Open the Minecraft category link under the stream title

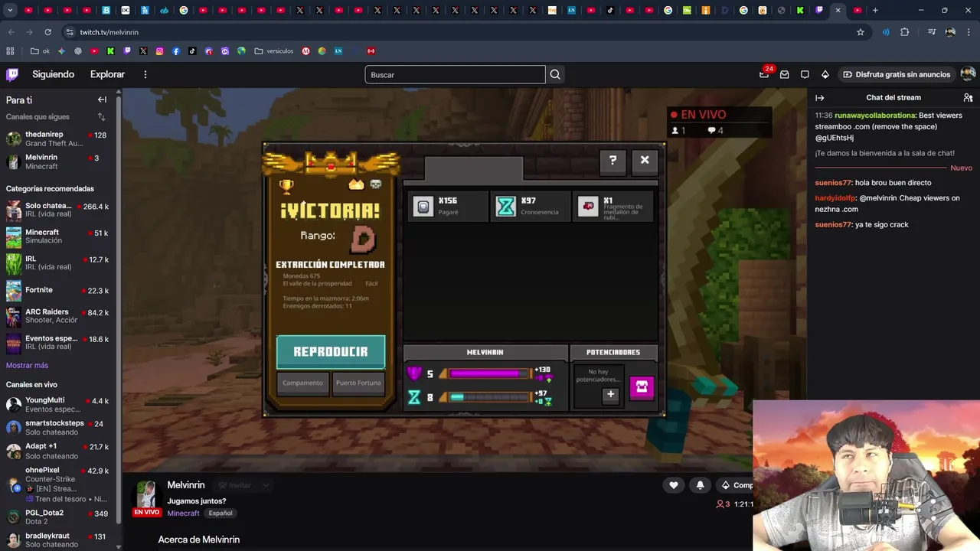click(183, 513)
